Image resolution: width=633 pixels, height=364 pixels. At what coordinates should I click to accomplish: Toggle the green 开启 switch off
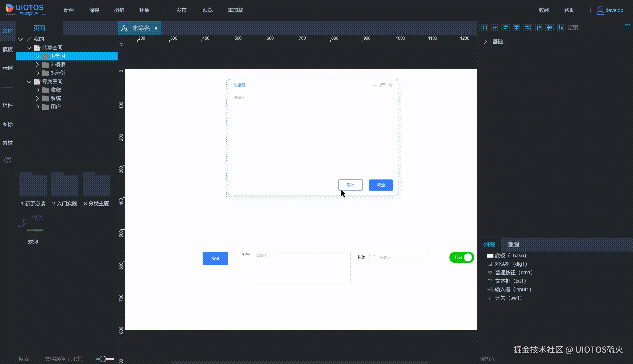click(462, 257)
